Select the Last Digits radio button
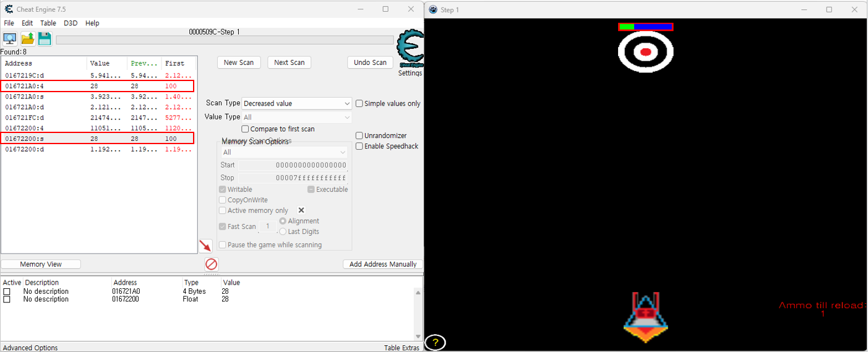 [x=283, y=231]
